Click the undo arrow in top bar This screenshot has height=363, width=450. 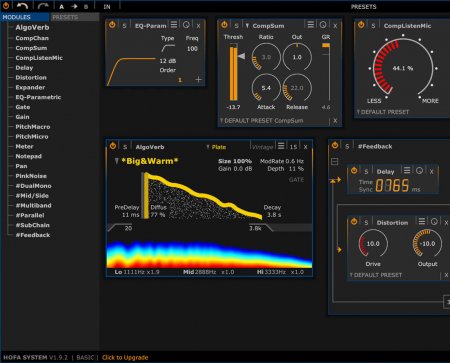[22, 6]
